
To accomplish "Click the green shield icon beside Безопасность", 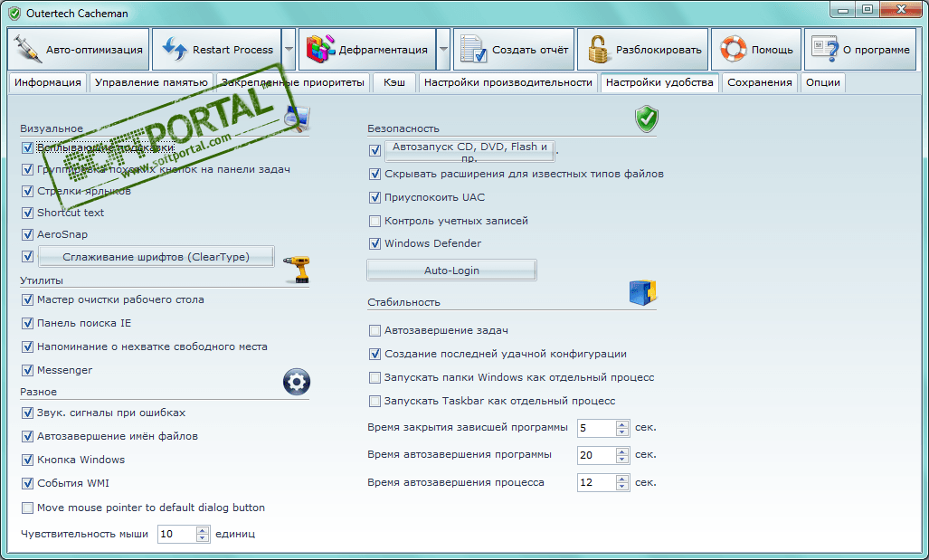I will click(647, 119).
